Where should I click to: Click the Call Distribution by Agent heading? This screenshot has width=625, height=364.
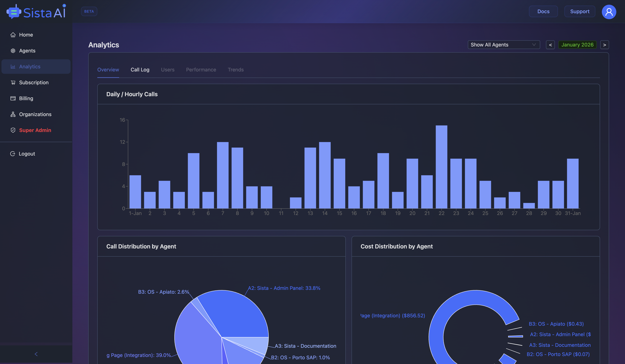pos(141,246)
